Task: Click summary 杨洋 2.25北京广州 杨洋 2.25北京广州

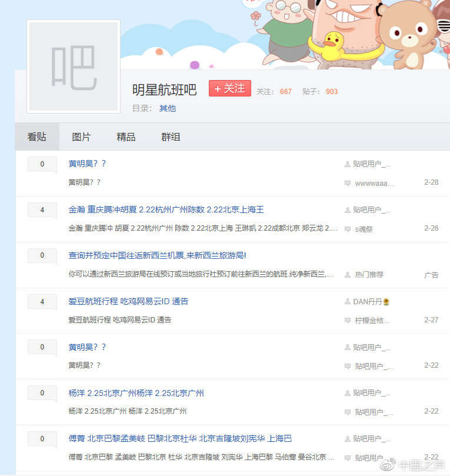Action: pyautogui.click(x=128, y=411)
